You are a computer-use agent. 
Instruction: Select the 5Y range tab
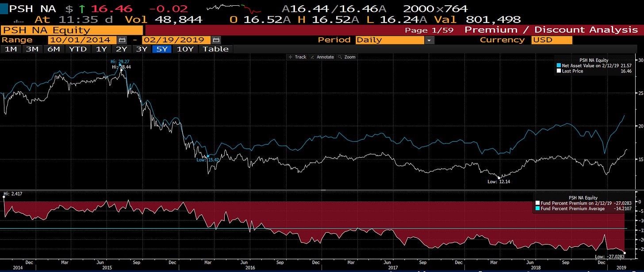pyautogui.click(x=162, y=49)
